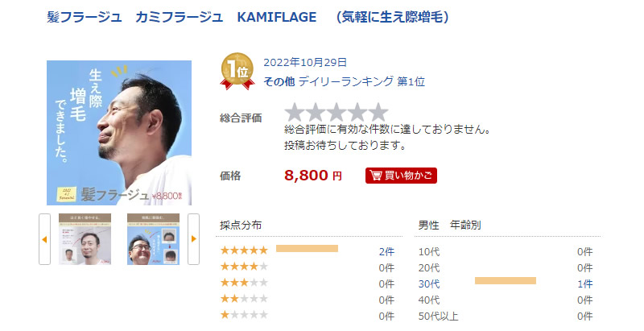Click the 30代 age distribution orange bar
This screenshot has width=644, height=331.
pos(506,281)
